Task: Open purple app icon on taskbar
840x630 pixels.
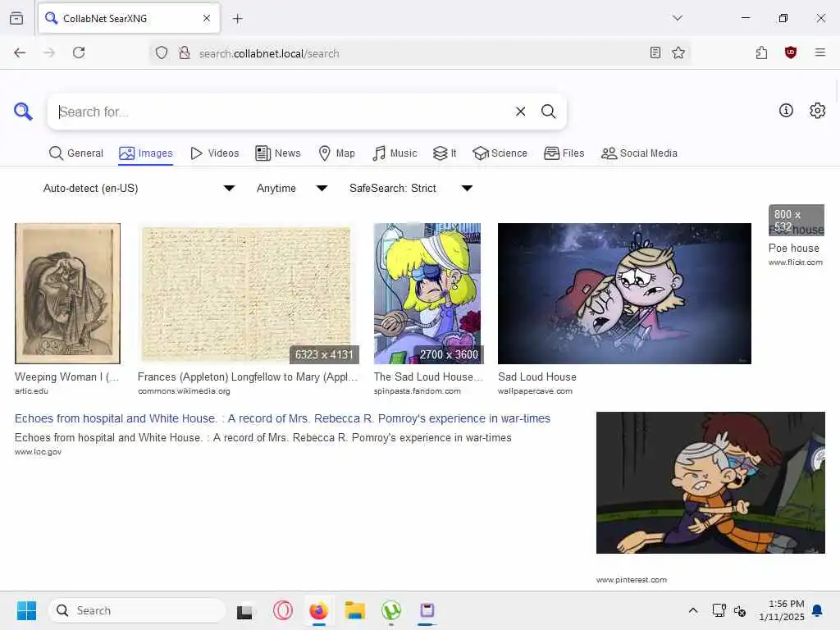Action: (x=427, y=610)
